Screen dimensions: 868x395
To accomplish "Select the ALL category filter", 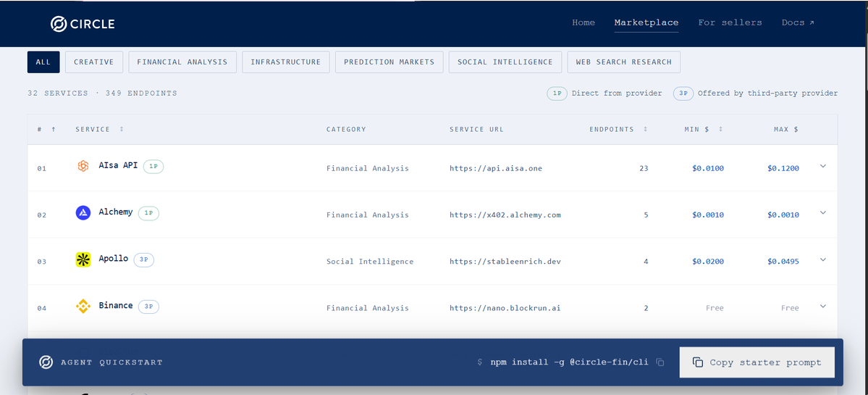I will pos(43,62).
